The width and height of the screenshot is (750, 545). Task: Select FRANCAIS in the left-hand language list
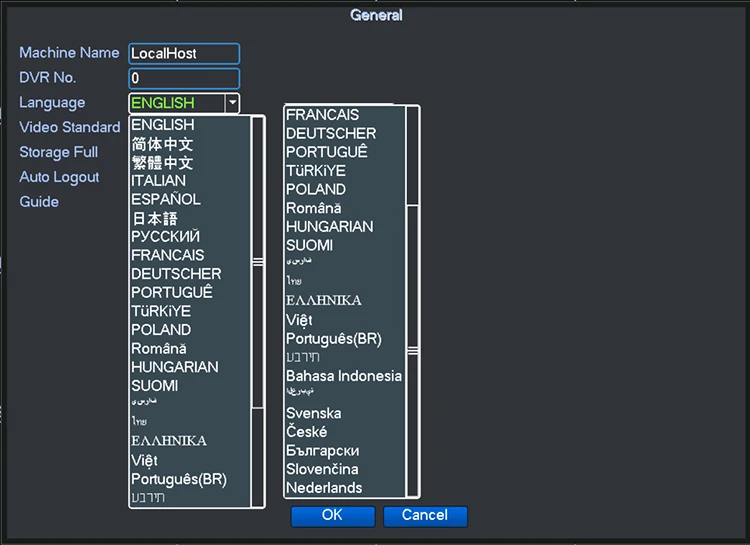[x=190, y=256]
